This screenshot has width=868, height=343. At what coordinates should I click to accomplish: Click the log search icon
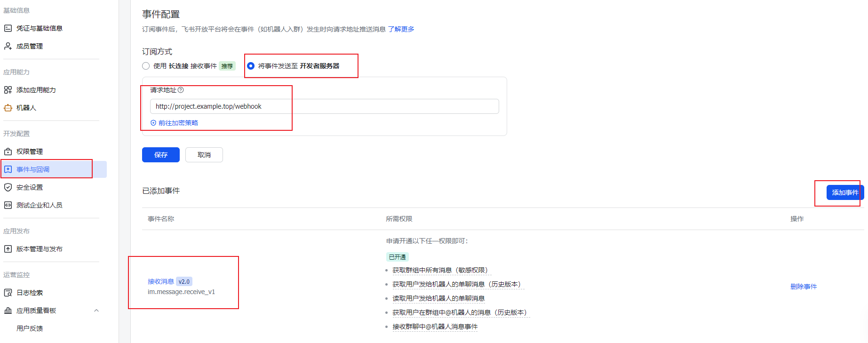point(8,293)
